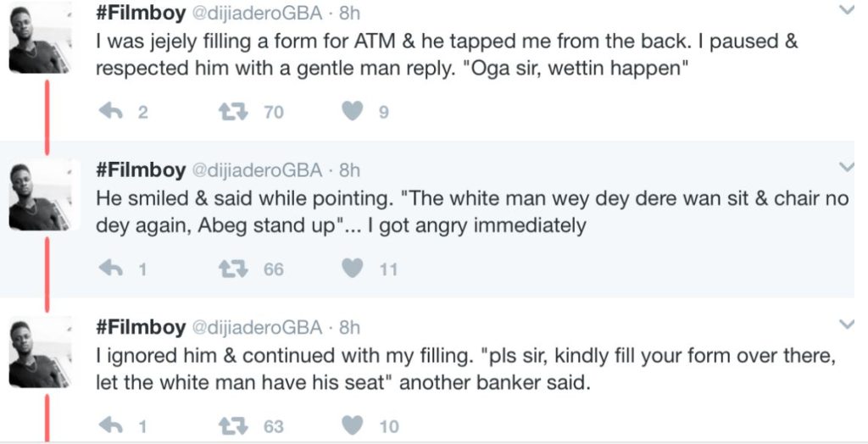Like the "I got angry immediately" tweet
Image resolution: width=868 pixels, height=444 pixels.
point(353,269)
